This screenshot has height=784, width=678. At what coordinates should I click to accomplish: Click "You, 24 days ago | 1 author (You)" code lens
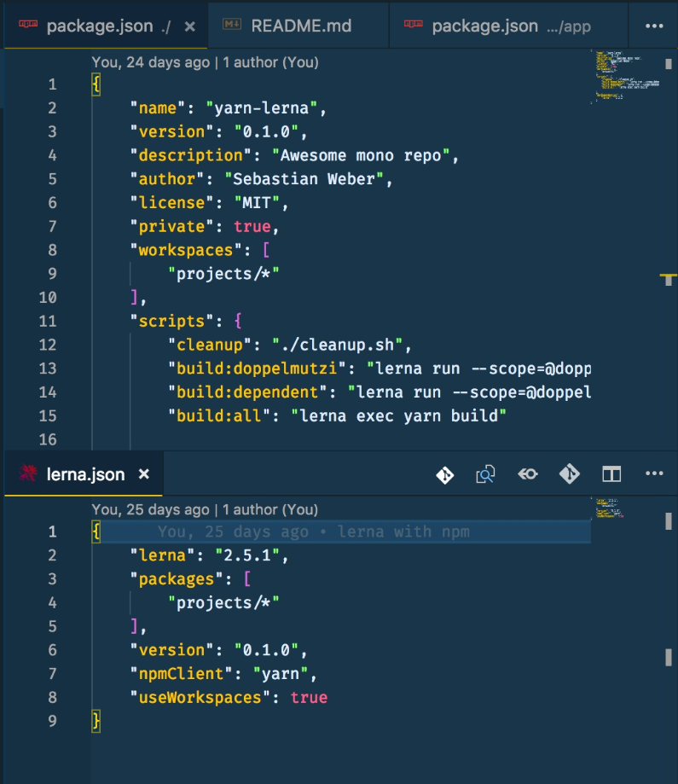tap(205, 62)
